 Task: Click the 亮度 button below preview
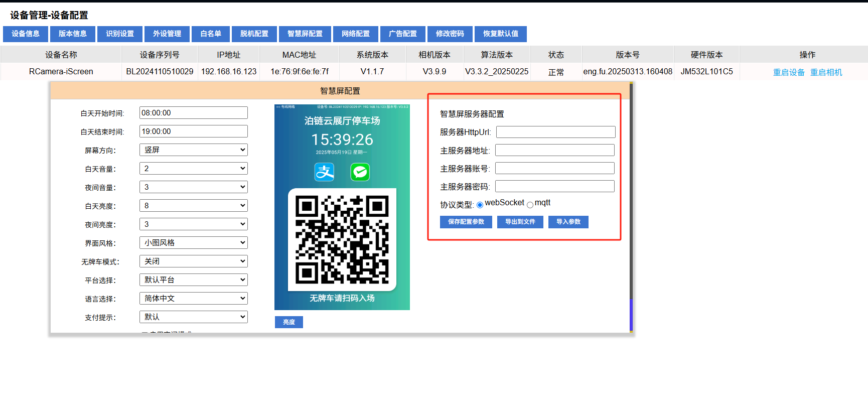289,322
